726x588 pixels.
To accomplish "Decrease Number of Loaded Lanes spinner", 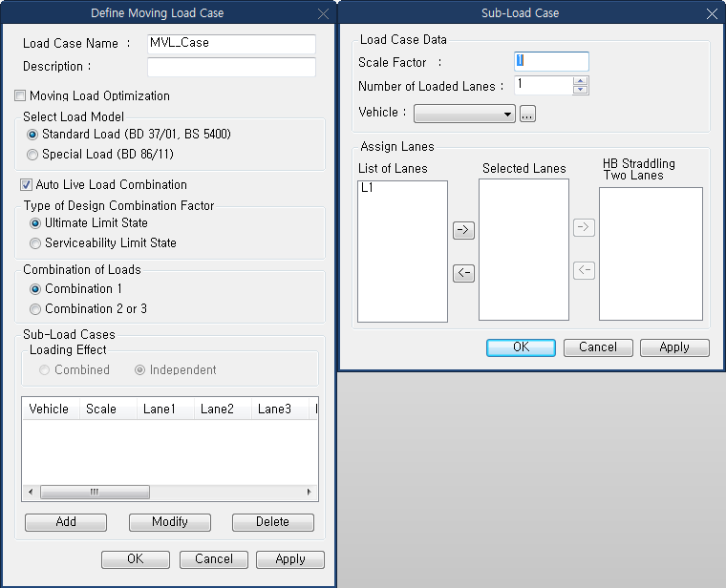I will pyautogui.click(x=580, y=91).
